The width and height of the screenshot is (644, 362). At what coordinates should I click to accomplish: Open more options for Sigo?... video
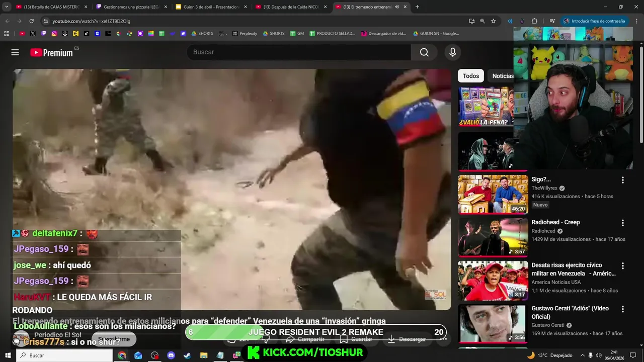coord(622,180)
